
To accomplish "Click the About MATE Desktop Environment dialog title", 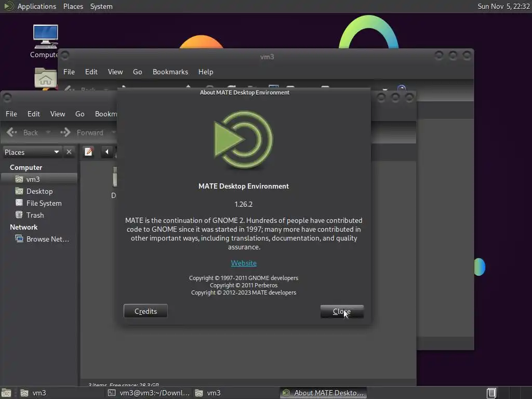I will coord(245,92).
